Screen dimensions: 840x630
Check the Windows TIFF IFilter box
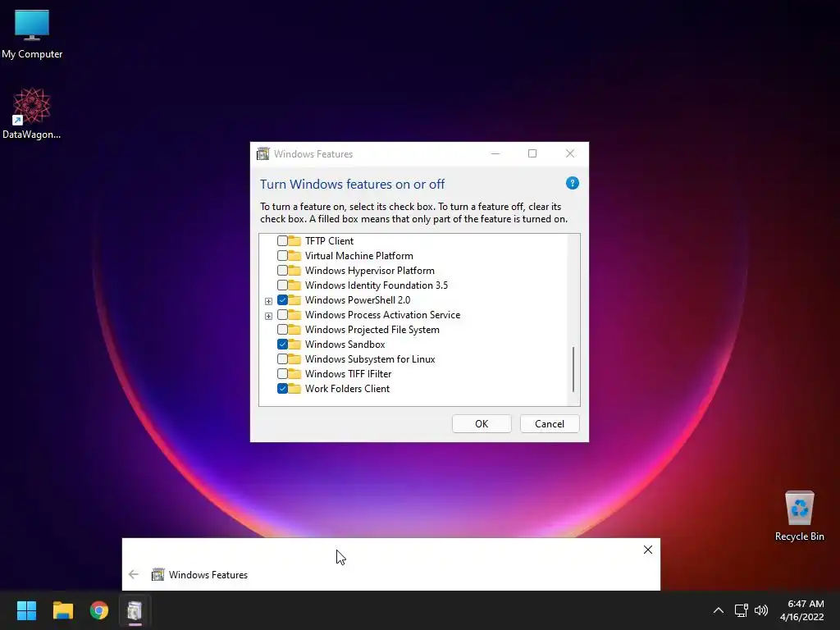[x=282, y=374]
